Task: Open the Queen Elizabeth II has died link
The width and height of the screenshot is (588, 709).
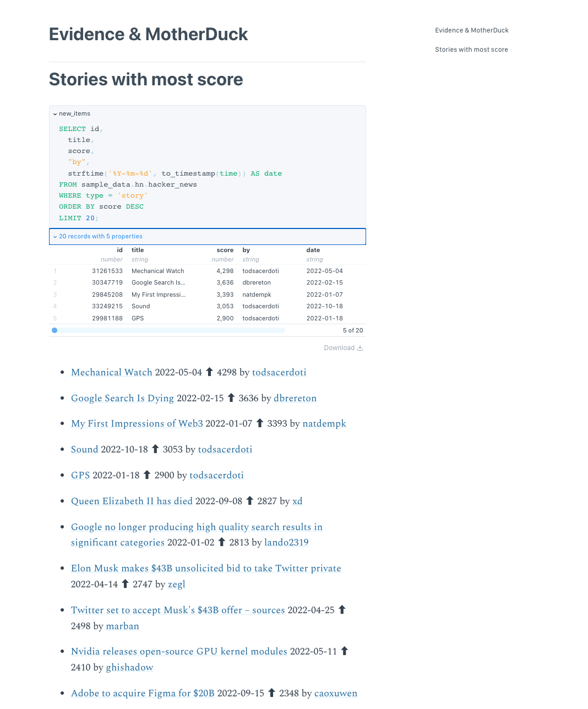Action: click(x=132, y=501)
